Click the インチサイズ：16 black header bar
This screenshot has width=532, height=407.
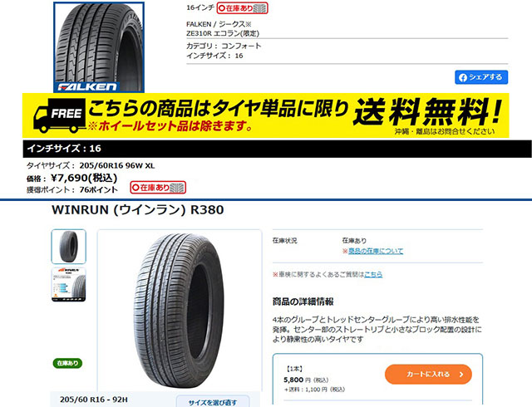(277, 149)
